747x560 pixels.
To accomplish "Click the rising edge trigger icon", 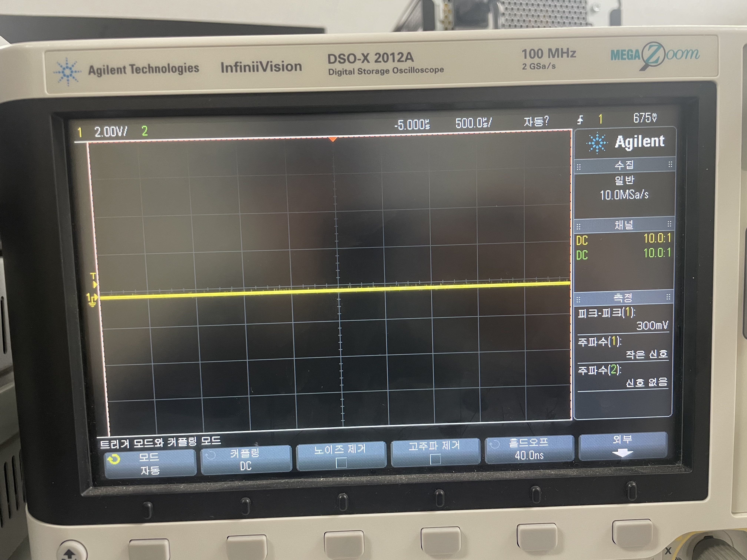I will click(x=580, y=119).
